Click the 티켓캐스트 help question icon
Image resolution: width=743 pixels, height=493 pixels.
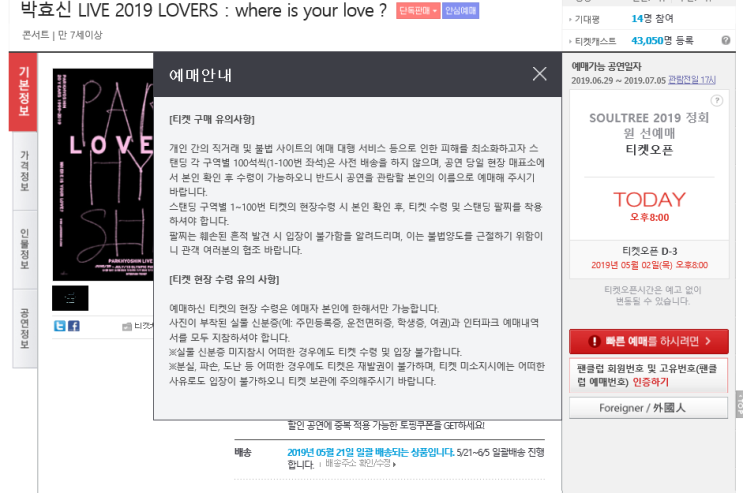[x=725, y=40]
